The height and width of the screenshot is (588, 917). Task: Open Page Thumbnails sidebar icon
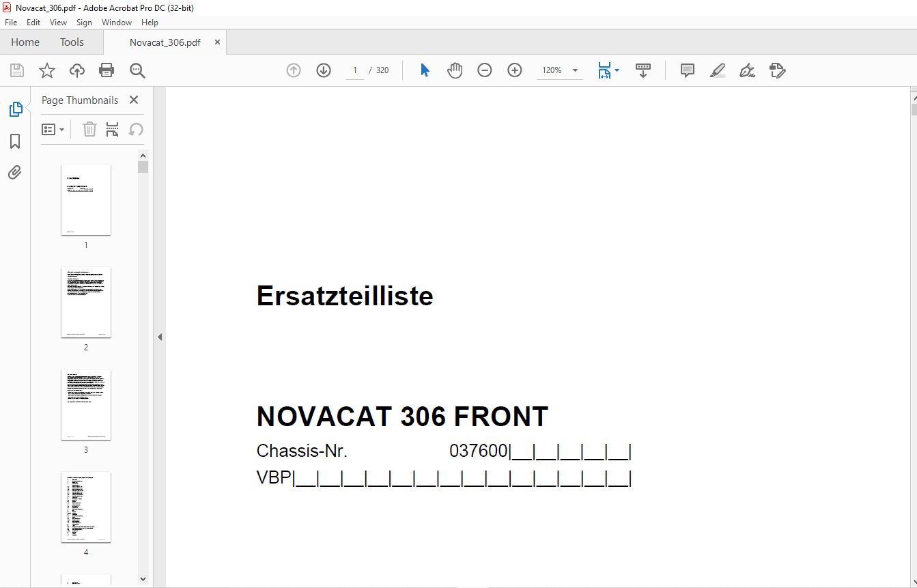point(15,109)
